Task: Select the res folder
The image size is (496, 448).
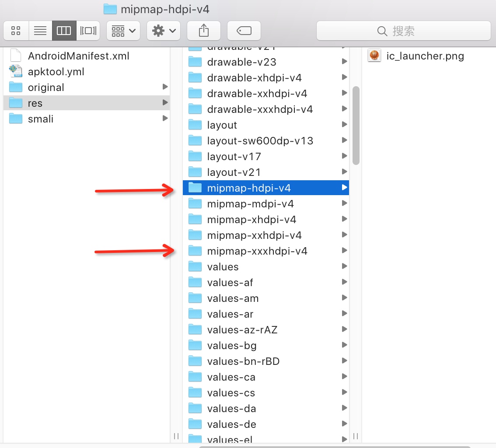Action: 86,103
